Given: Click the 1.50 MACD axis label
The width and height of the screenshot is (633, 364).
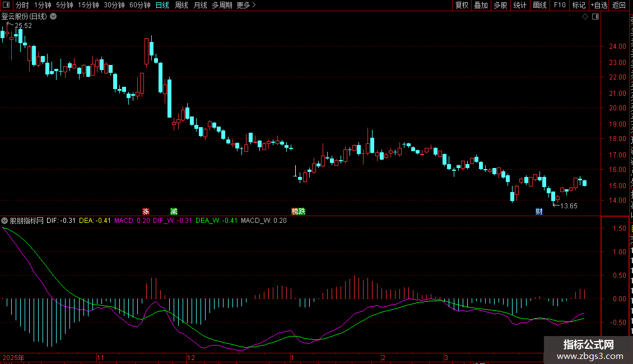Looking at the screenshot, I should (619, 228).
